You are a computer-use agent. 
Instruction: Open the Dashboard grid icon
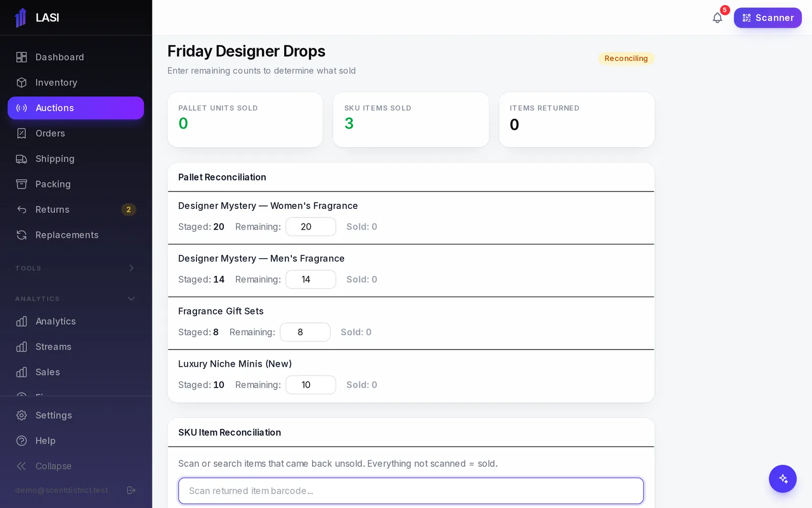21,57
